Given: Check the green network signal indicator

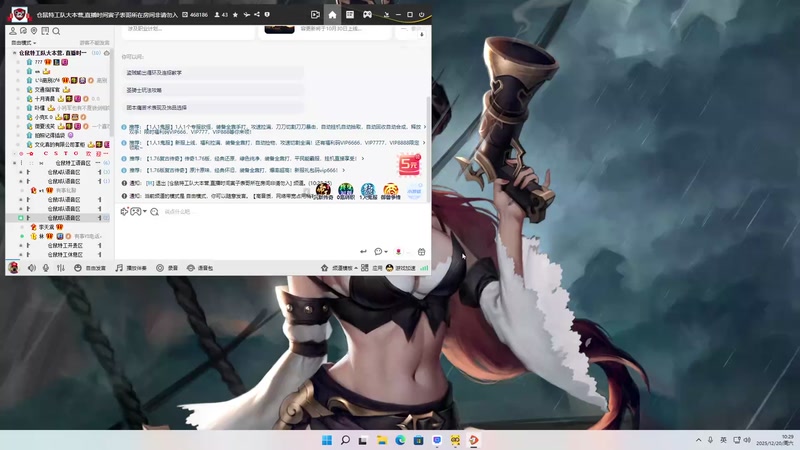Looking at the screenshot, I should click(x=424, y=268).
